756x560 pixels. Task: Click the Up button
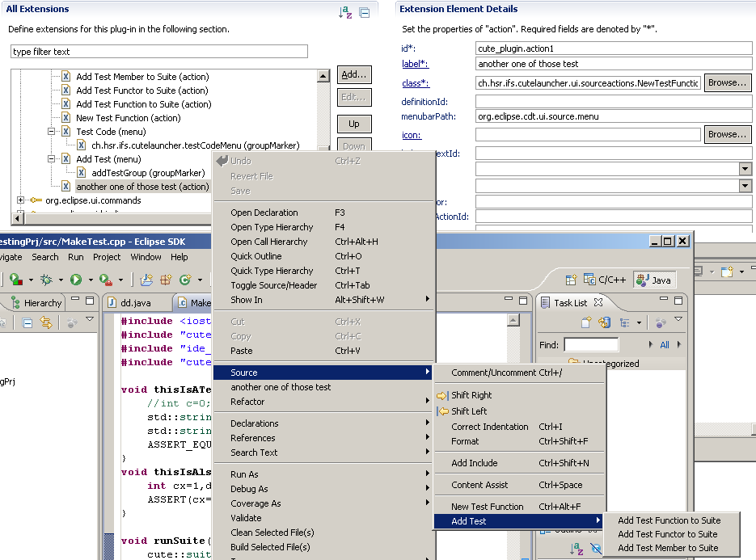354,124
